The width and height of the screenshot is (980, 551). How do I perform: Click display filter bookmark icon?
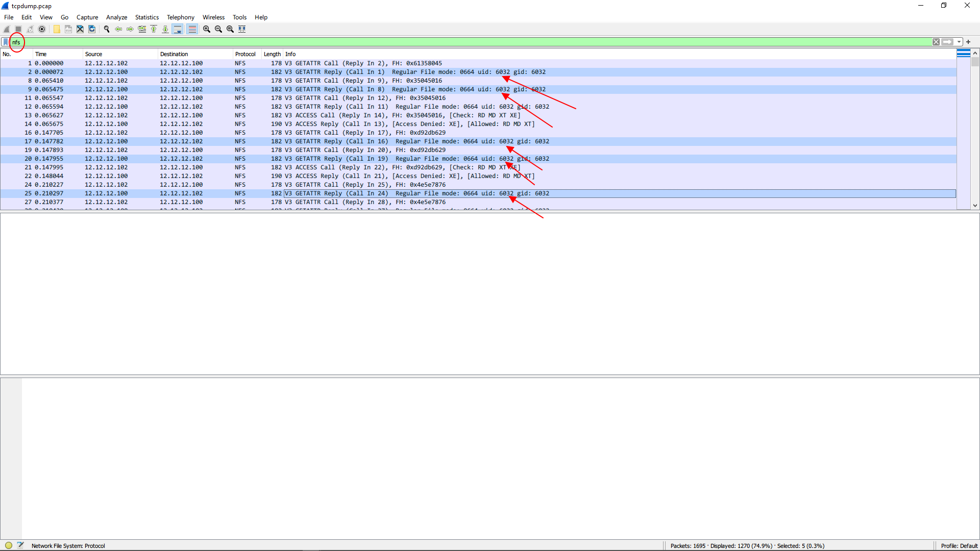[6, 42]
